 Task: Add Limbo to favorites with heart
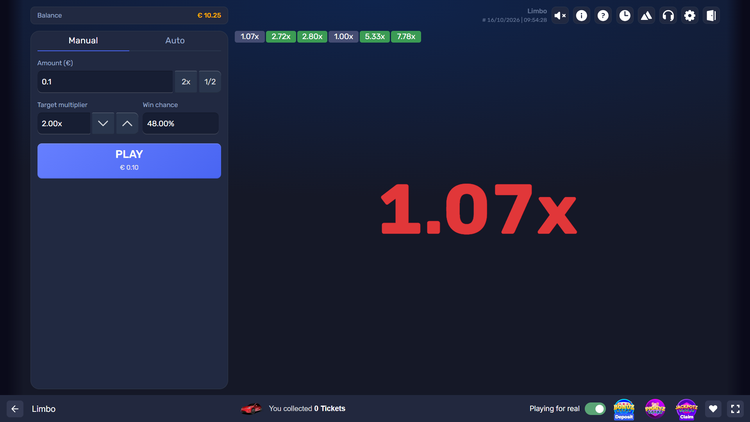(713, 409)
